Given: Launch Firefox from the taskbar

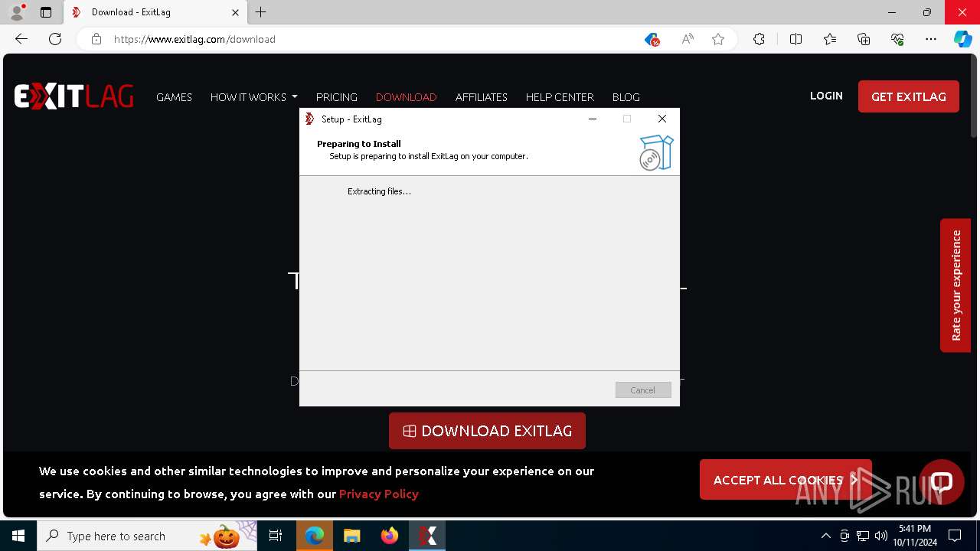Looking at the screenshot, I should [x=390, y=536].
